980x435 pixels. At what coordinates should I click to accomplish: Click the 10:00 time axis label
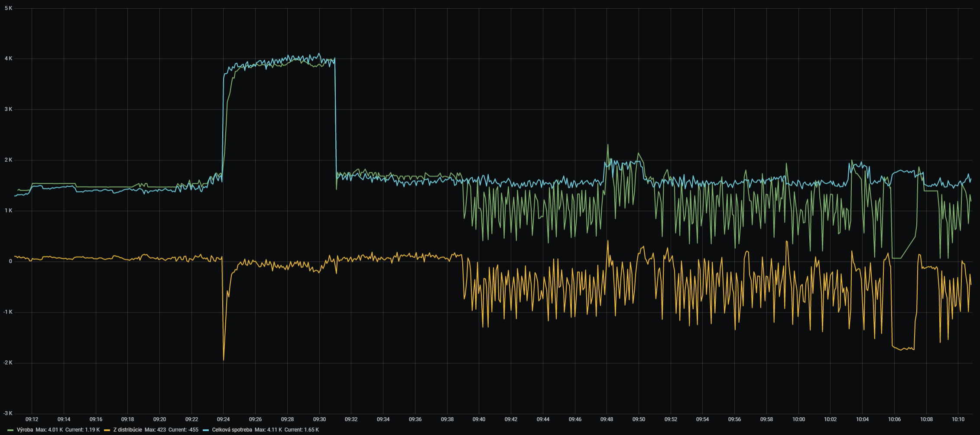pyautogui.click(x=798, y=419)
